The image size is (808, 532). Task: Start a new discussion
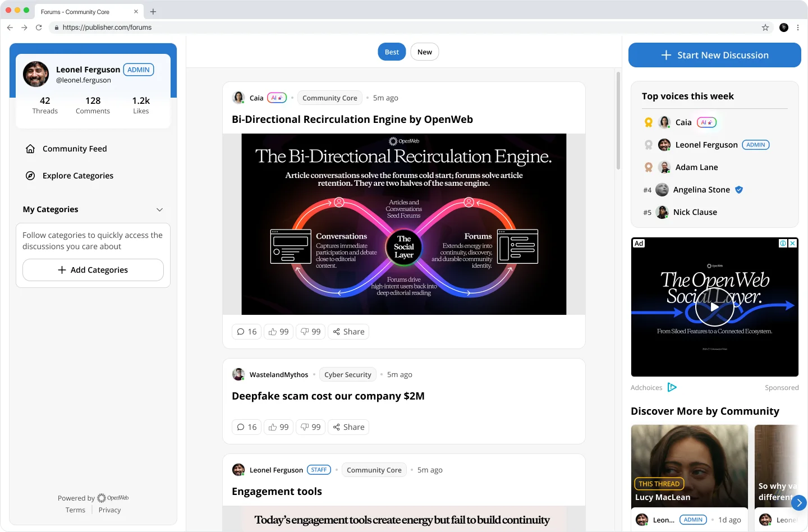click(715, 55)
